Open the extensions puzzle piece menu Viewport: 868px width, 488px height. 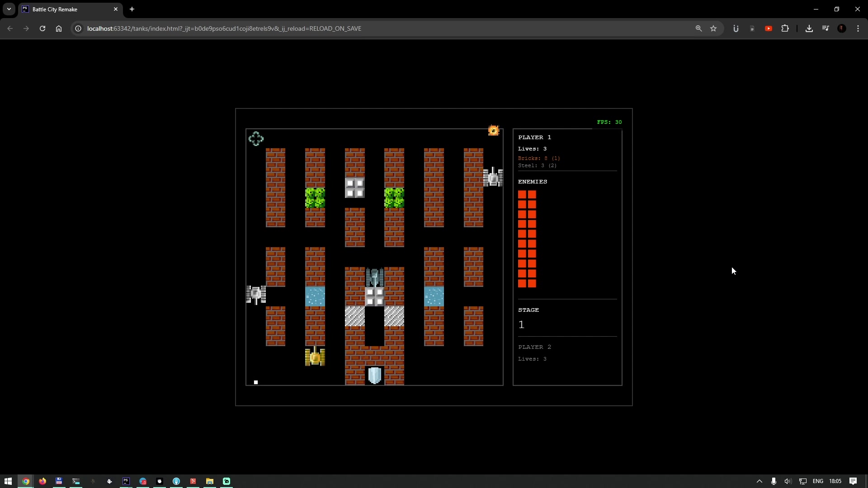coord(785,28)
